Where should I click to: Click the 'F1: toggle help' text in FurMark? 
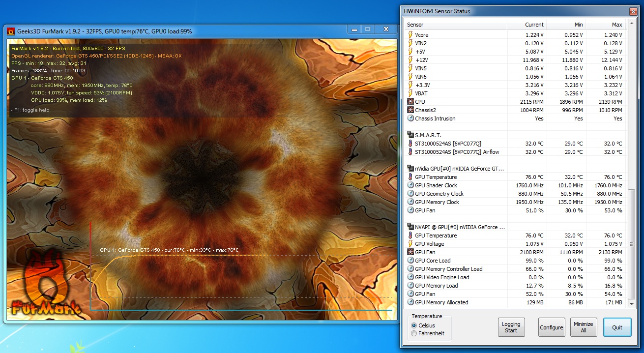coord(32,110)
